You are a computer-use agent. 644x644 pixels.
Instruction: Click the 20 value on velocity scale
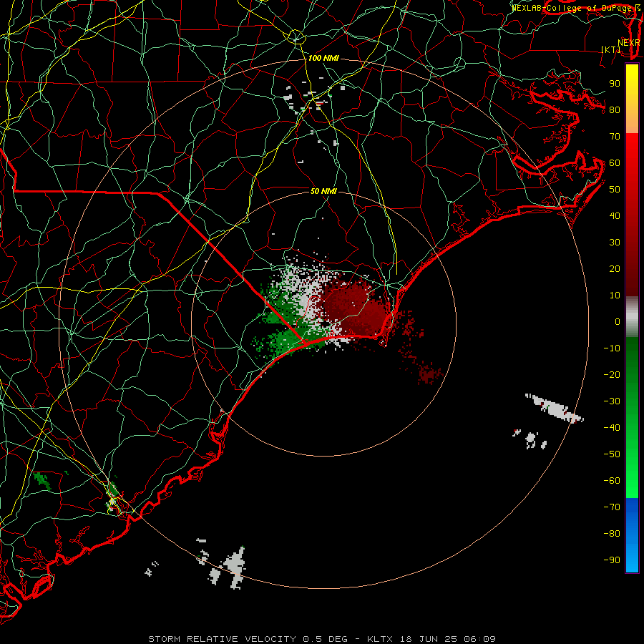[615, 268]
